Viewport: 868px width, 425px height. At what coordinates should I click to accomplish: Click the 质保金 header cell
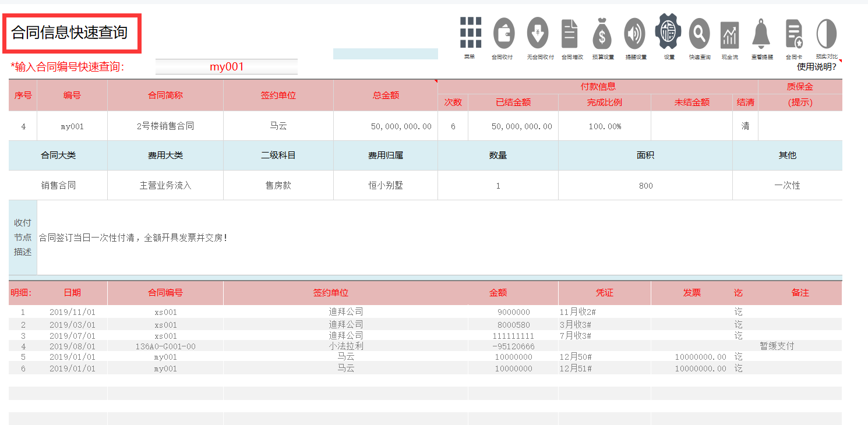pos(800,87)
